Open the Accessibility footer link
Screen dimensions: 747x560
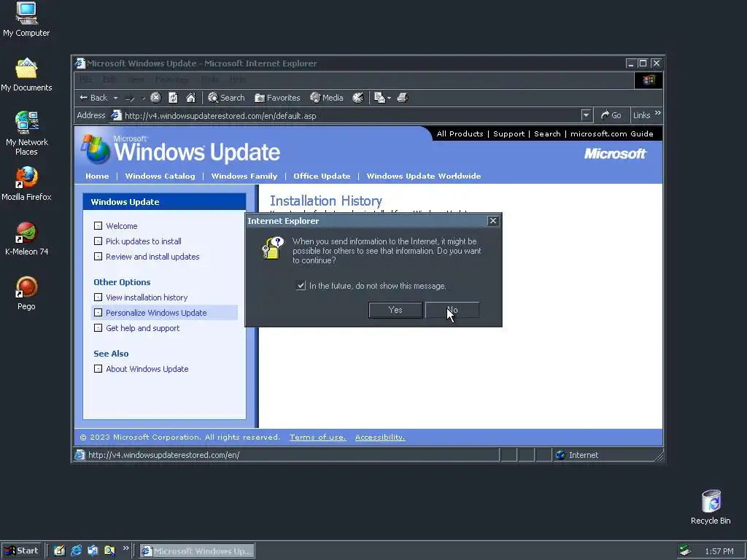[x=379, y=437]
